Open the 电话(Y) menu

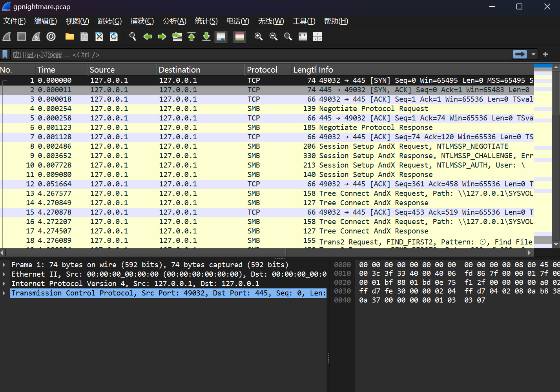point(238,21)
